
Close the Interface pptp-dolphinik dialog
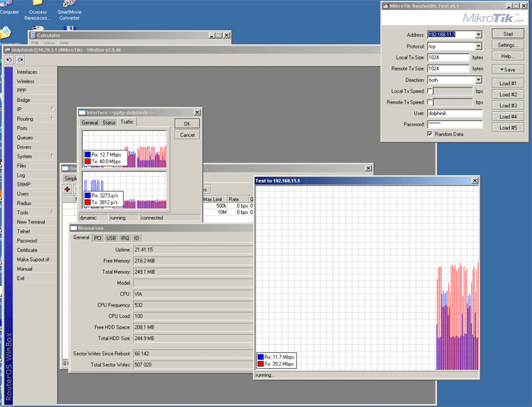[197, 113]
